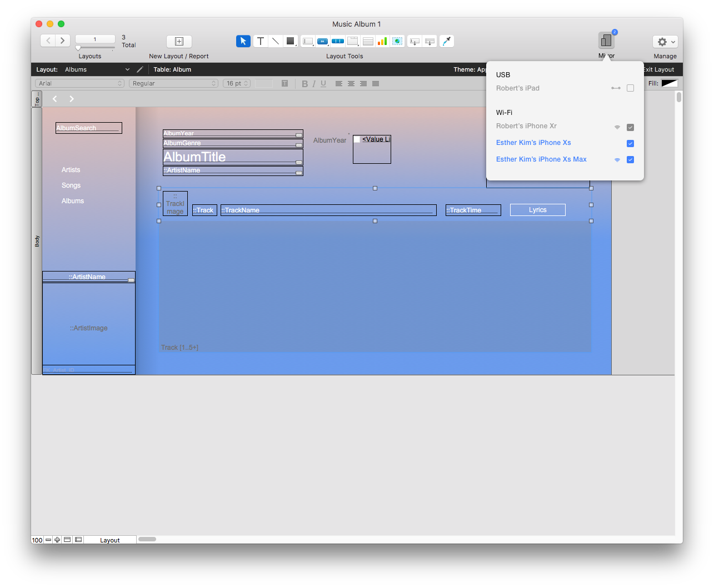Open the Arial font dropdown

79,83
